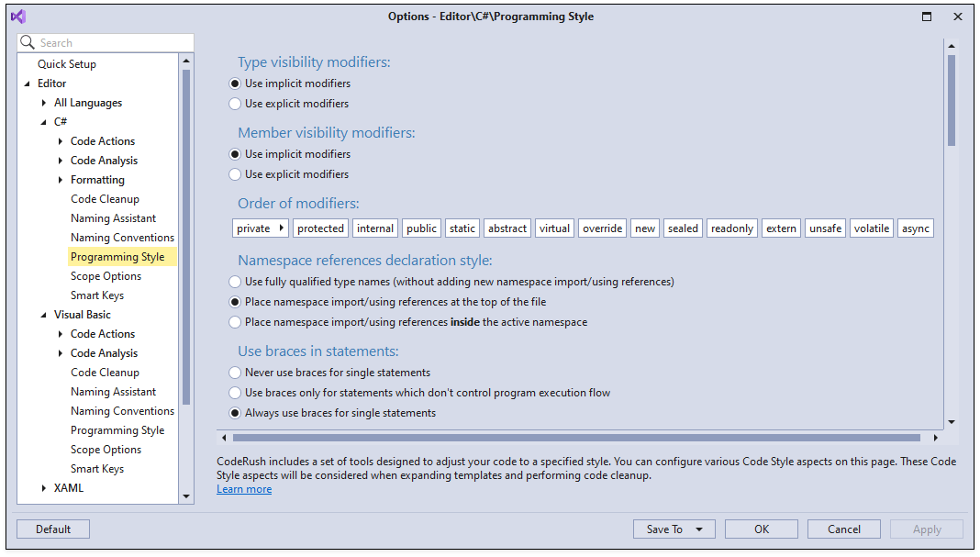This screenshot has width=980, height=557.
Task: Click the search magnifier icon
Action: 26,42
